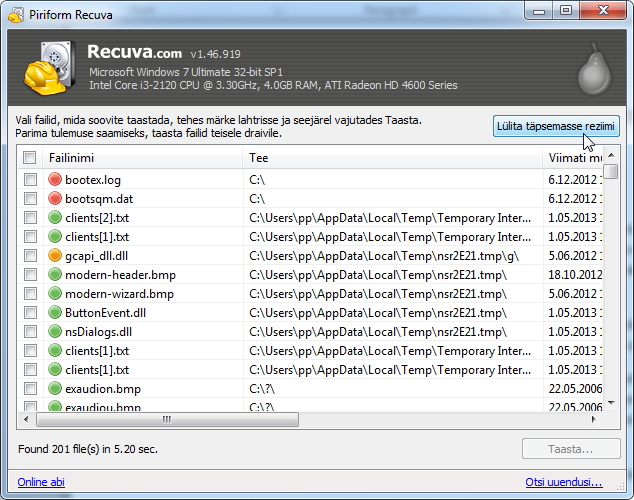The height and width of the screenshot is (500, 634).
Task: Click the date 22.05.2006 in exaudion.bmp row
Action: click(575, 388)
